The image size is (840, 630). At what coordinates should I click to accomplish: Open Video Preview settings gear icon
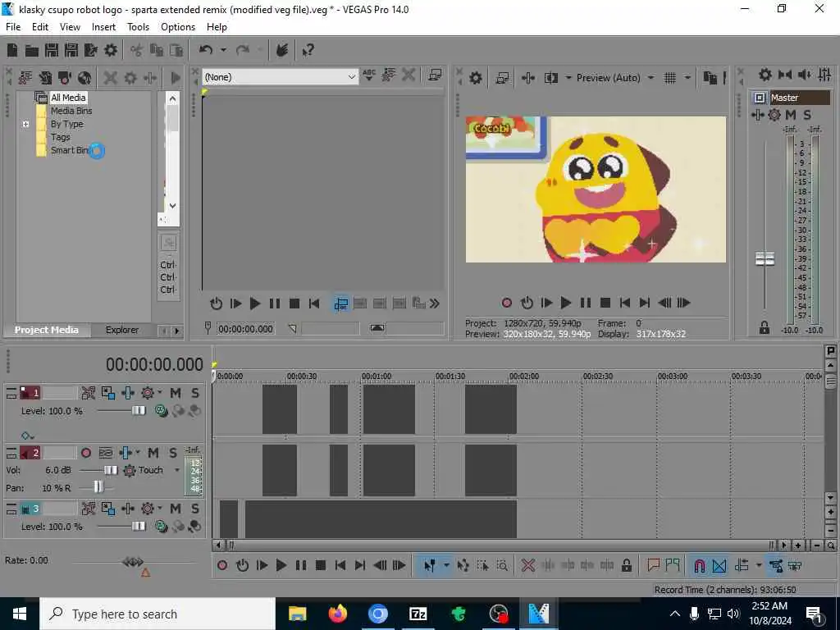point(475,78)
